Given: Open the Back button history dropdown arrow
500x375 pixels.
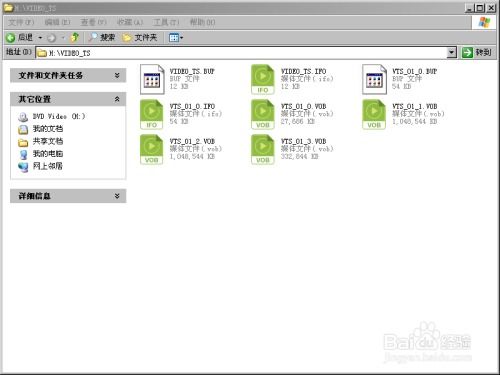Looking at the screenshot, I should [x=40, y=38].
